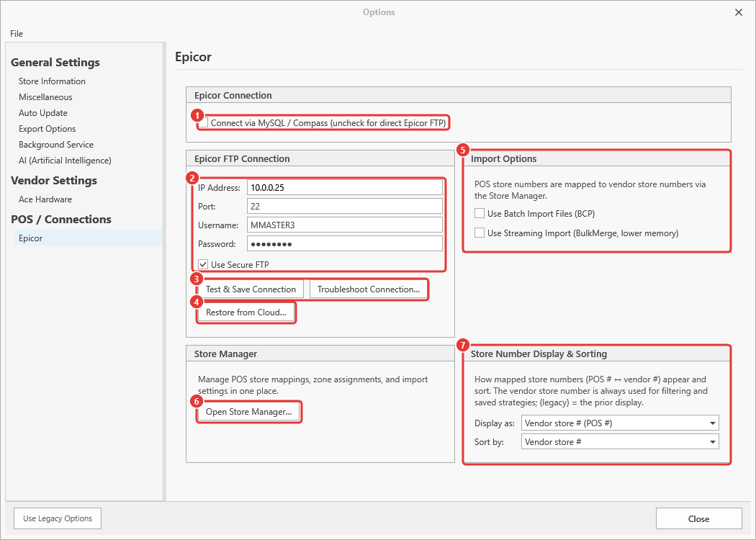
Task: Open Export Options page
Action: (48, 129)
